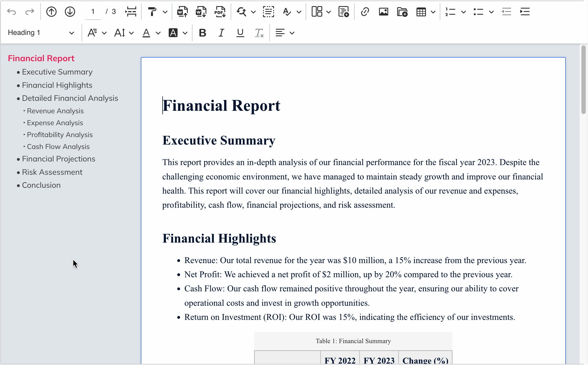Screen dimensions: 588x365
Task: Go to previous page arrow
Action: (51, 12)
